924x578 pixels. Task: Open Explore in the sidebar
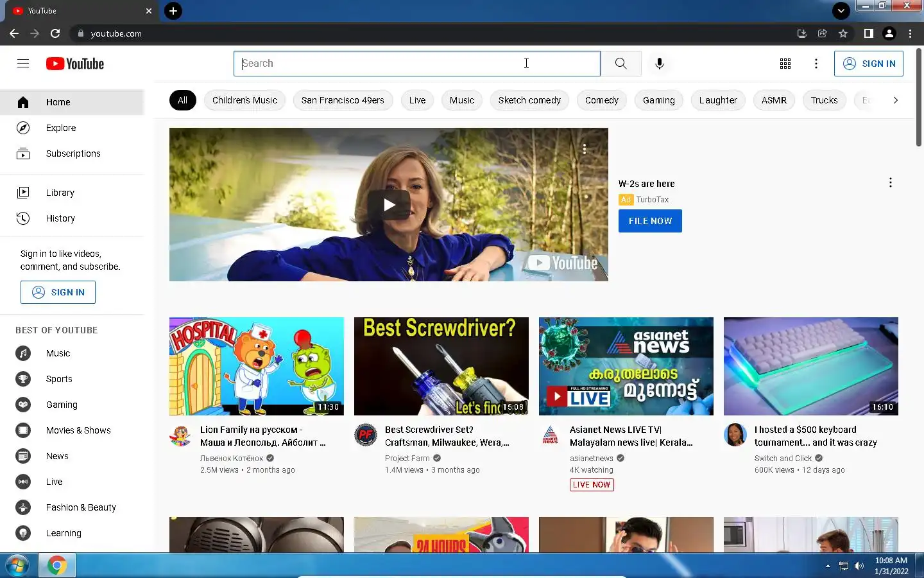pos(72,128)
